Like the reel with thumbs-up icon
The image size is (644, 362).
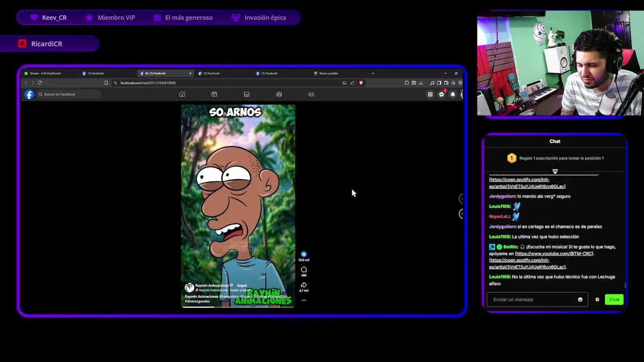(x=303, y=254)
